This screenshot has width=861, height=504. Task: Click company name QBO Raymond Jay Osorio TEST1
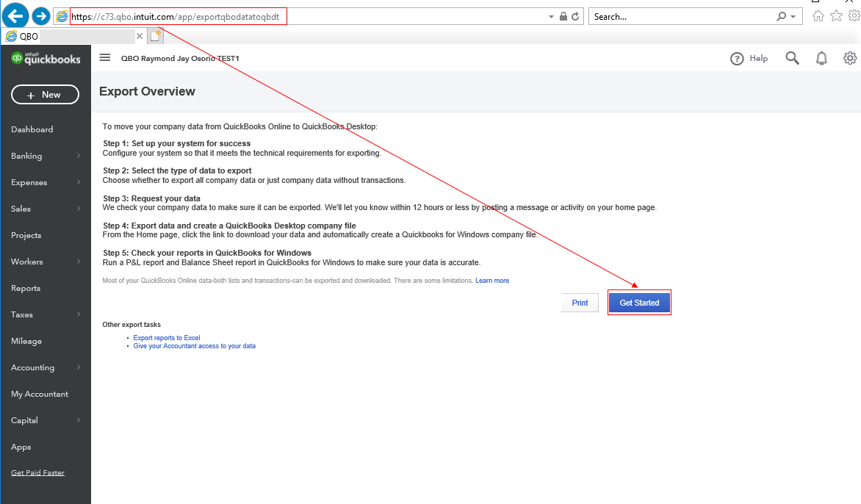180,58
